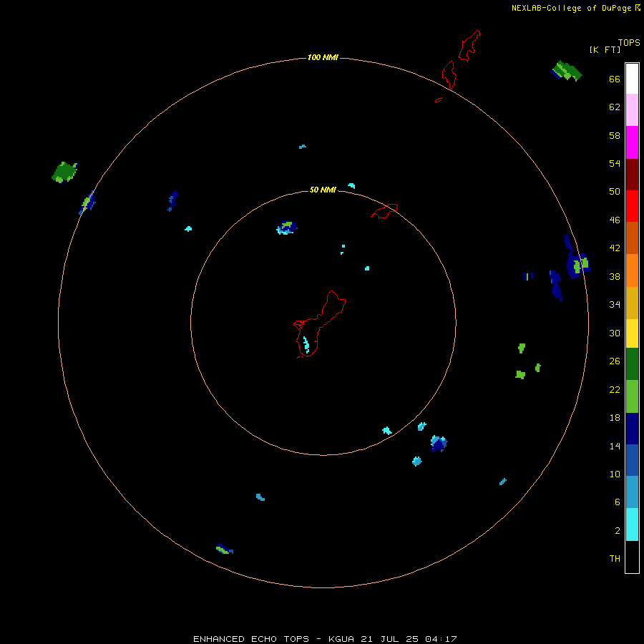
Task: Click the "34" legend value
Action: point(615,305)
